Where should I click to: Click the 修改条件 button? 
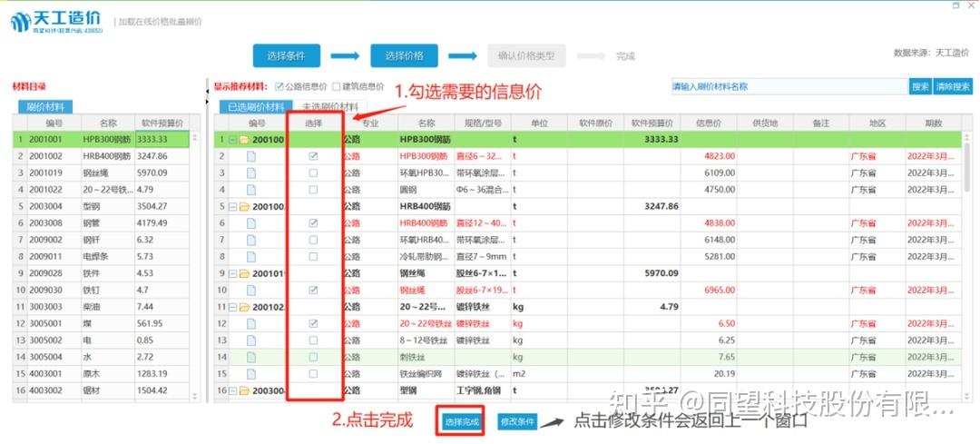pos(517,422)
